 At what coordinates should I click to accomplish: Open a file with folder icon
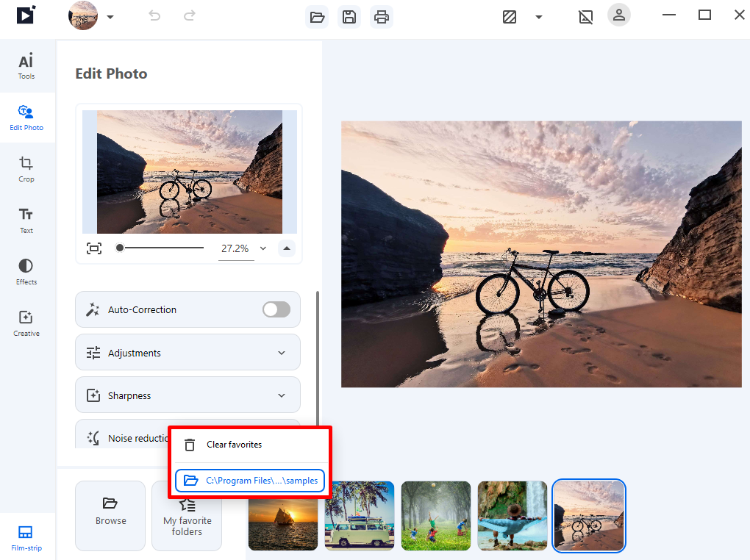(317, 17)
